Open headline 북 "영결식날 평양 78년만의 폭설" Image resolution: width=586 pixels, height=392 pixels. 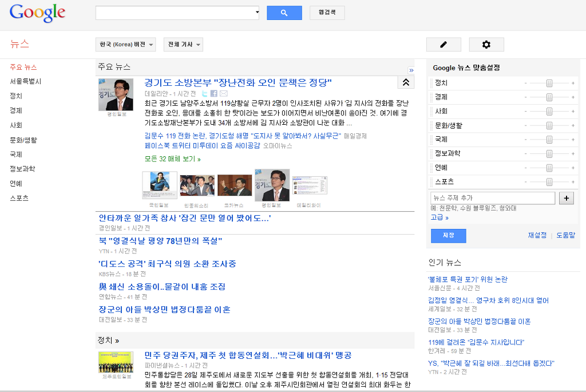pyautogui.click(x=160, y=241)
